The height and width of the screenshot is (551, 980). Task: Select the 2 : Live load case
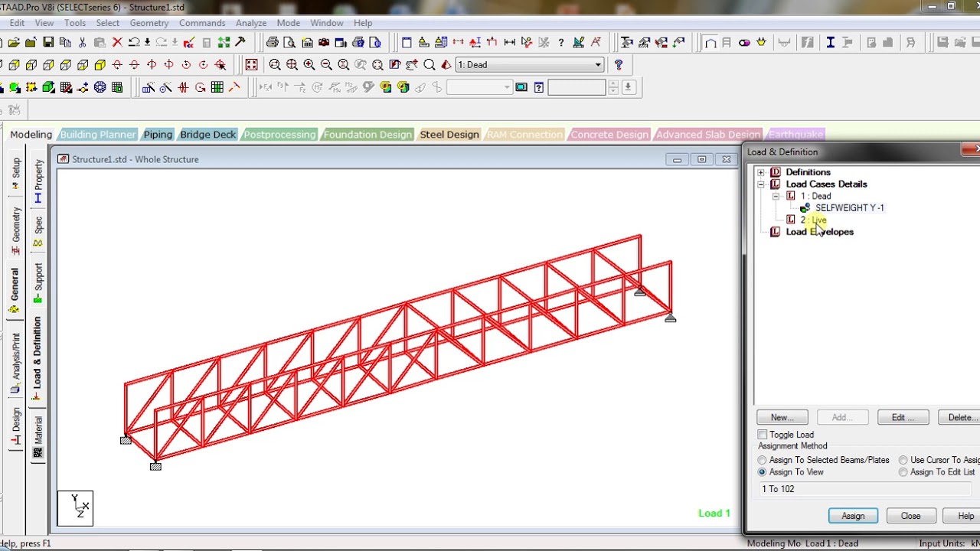click(x=813, y=220)
